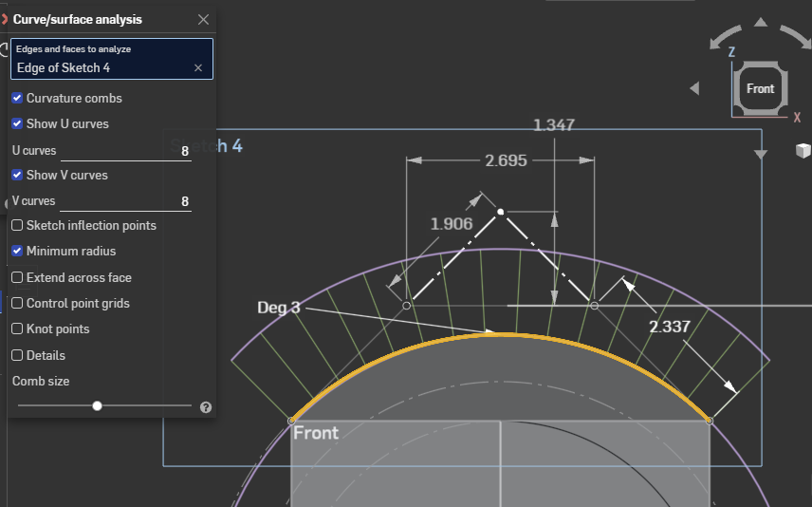
Task: Enable Knot points checkbox
Action: point(17,329)
